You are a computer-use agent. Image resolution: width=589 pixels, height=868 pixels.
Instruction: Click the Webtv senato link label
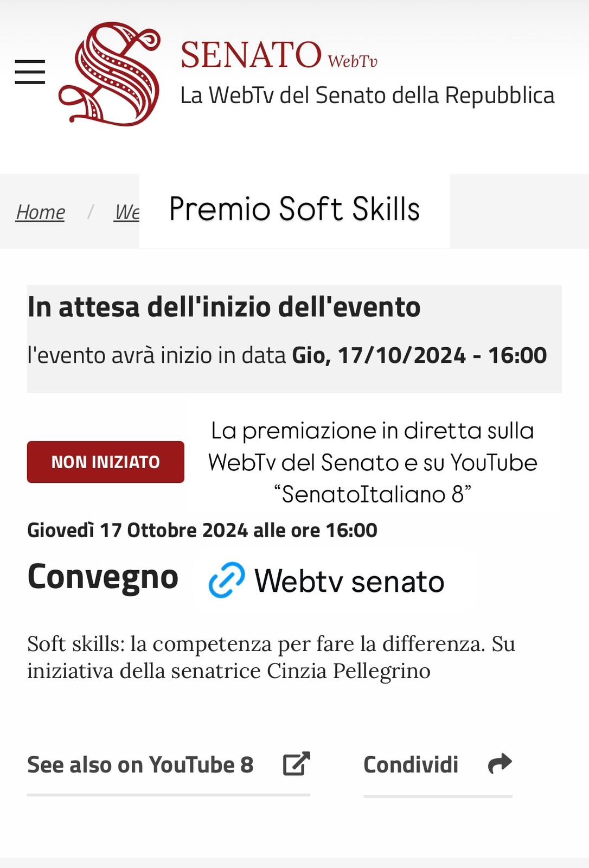[x=350, y=581]
